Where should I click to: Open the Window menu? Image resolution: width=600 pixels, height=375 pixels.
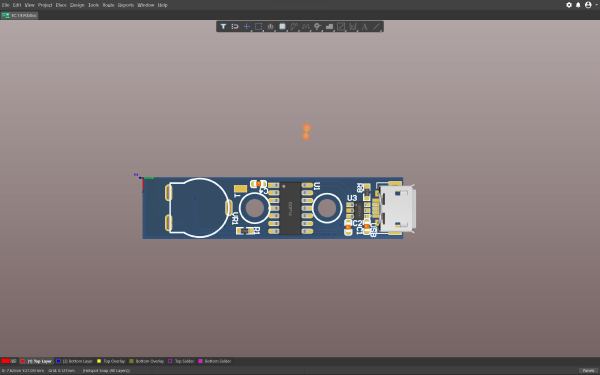pyautogui.click(x=145, y=5)
